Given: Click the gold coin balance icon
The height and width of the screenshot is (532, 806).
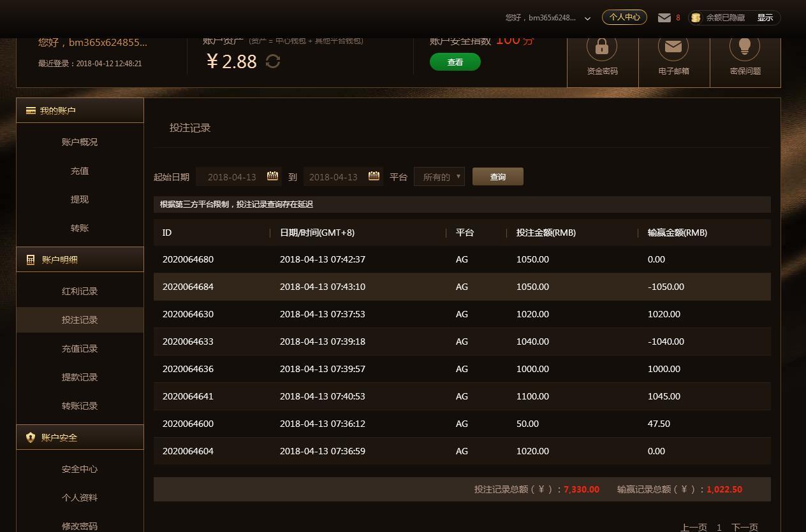Looking at the screenshot, I should pyautogui.click(x=696, y=18).
